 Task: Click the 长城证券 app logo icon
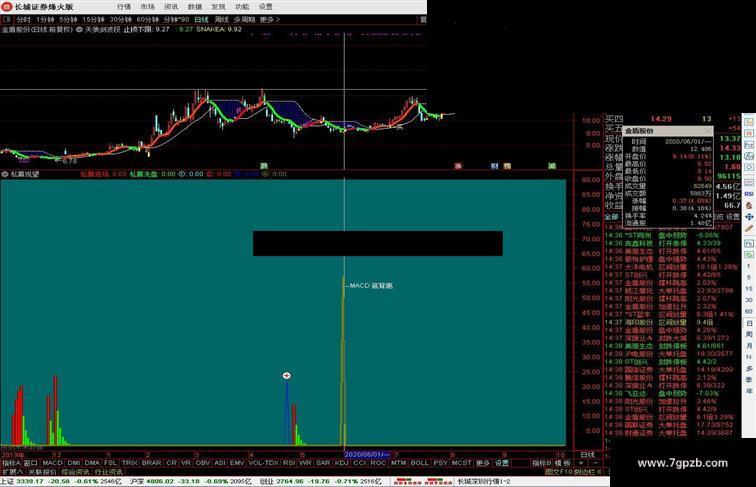coord(7,7)
